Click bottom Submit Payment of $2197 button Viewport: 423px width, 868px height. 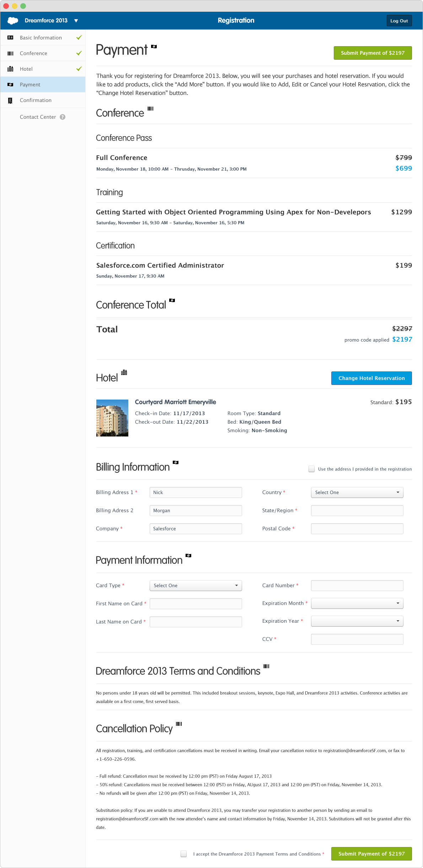(x=371, y=854)
